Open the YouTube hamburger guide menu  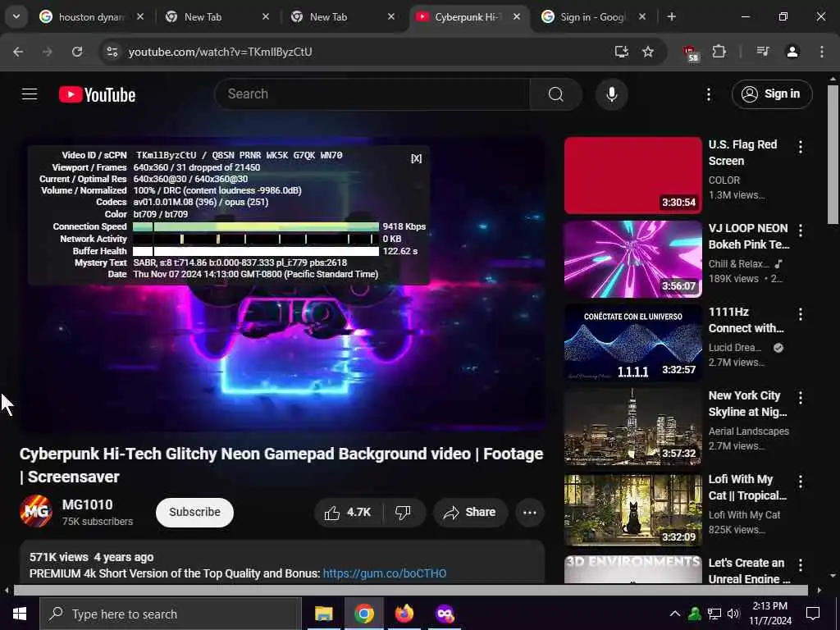pos(30,94)
